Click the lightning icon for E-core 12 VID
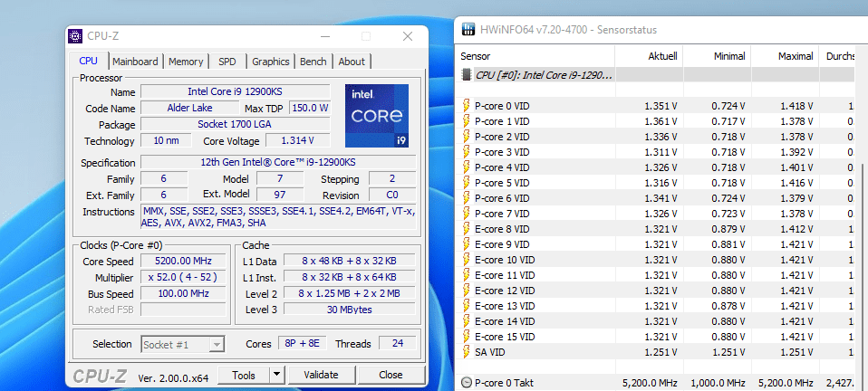This screenshot has width=868, height=391. click(x=466, y=291)
